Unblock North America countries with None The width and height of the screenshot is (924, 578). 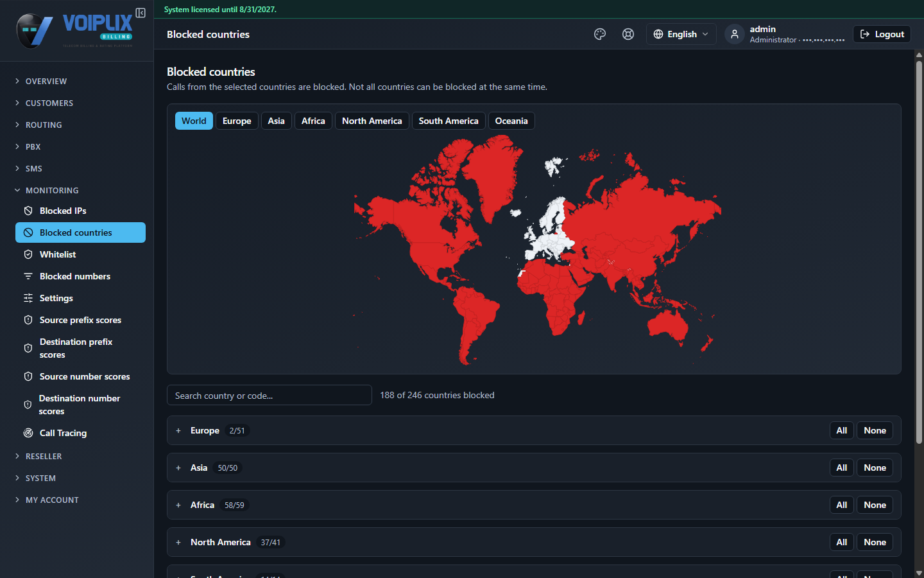875,542
